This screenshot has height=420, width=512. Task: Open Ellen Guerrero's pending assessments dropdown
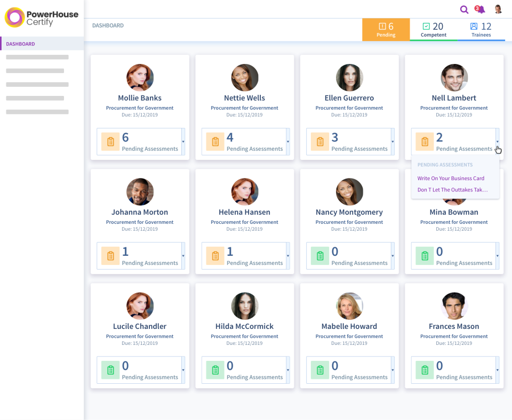click(x=393, y=142)
